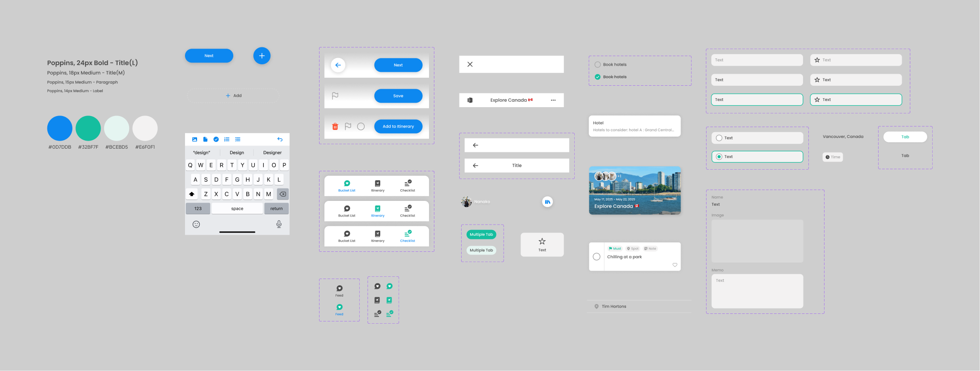980x371 pixels.
Task: Click the heart icon on Chilling at a park card
Action: coord(675,265)
